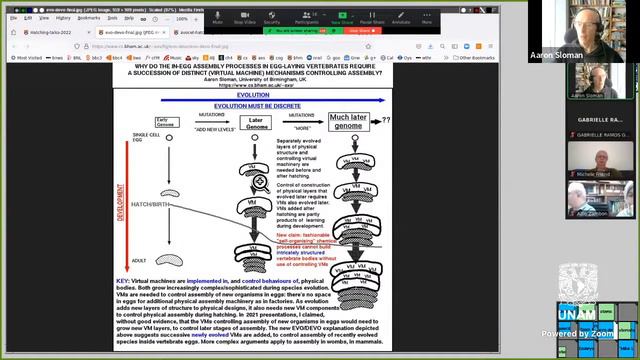
Task: Click the Home icon left of tabs
Action: click(x=13, y=32)
